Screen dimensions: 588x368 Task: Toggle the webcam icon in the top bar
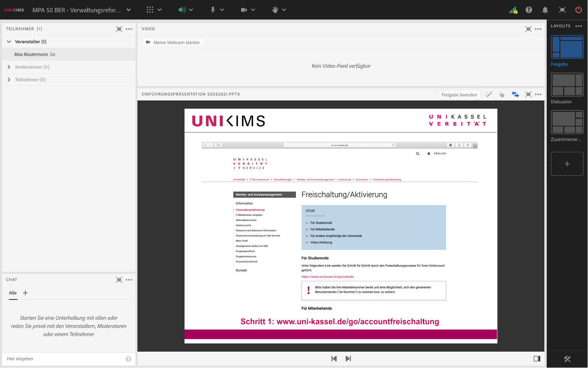(244, 10)
